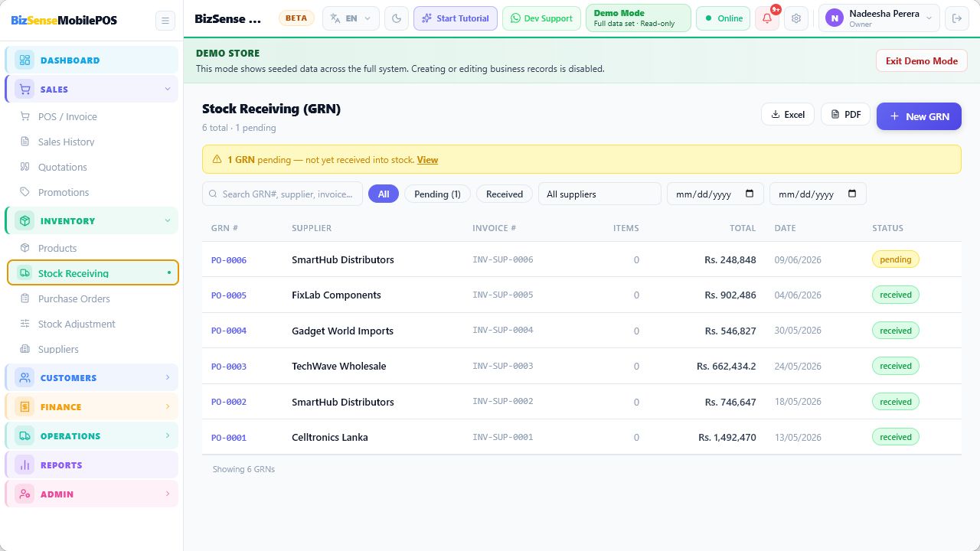Click the Finance icon
This screenshot has width=980, height=551.
tap(24, 407)
